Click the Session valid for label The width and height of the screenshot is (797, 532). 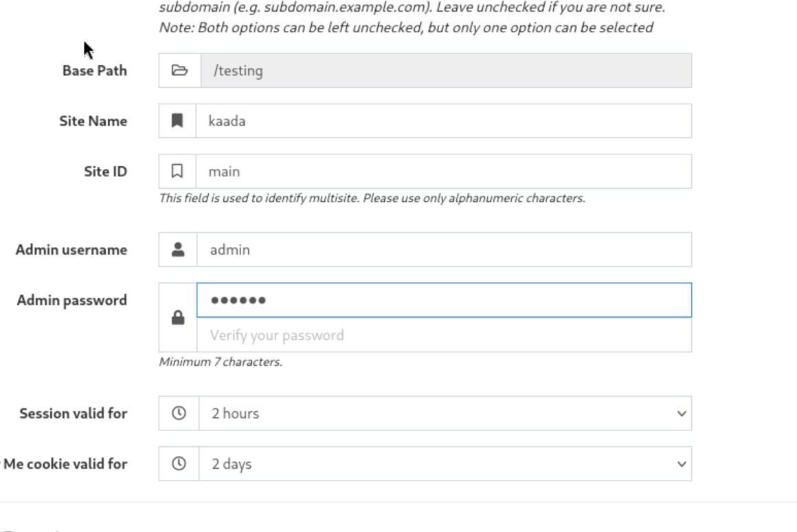[73, 413]
